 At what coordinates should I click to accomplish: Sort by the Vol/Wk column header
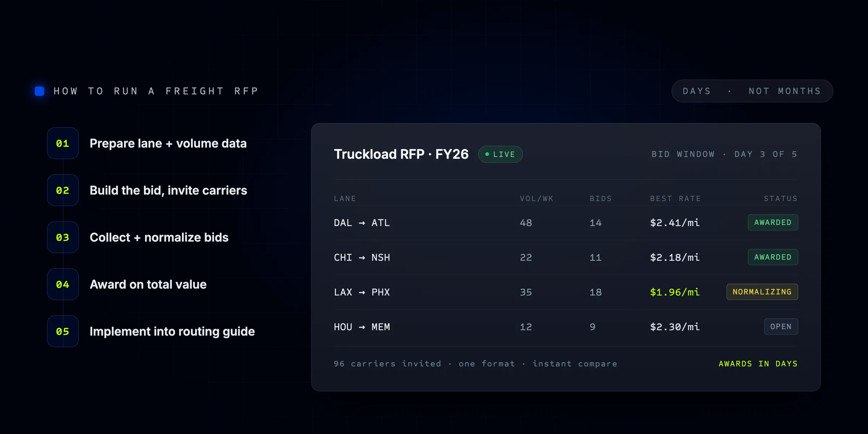[536, 199]
